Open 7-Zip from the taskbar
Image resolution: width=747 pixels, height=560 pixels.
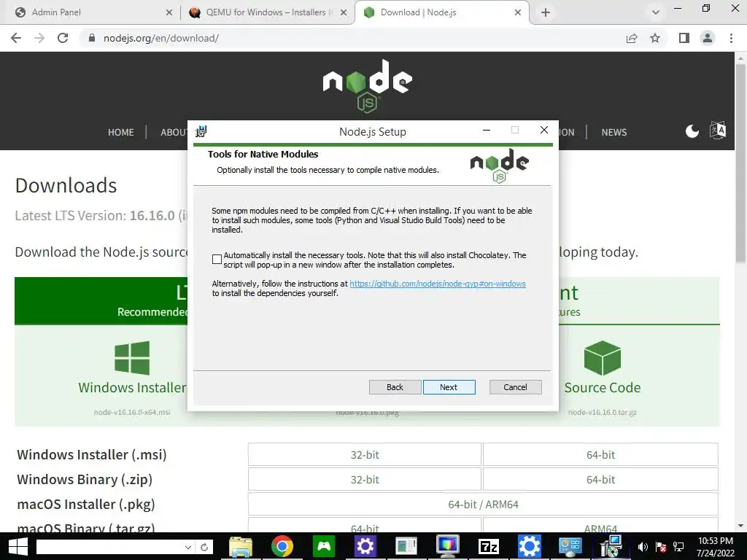pos(488,547)
